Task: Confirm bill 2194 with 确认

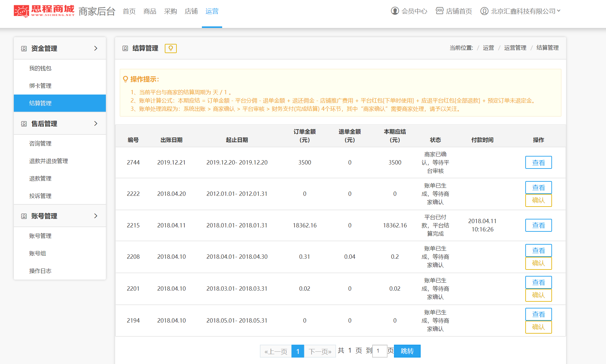Action: tap(538, 327)
